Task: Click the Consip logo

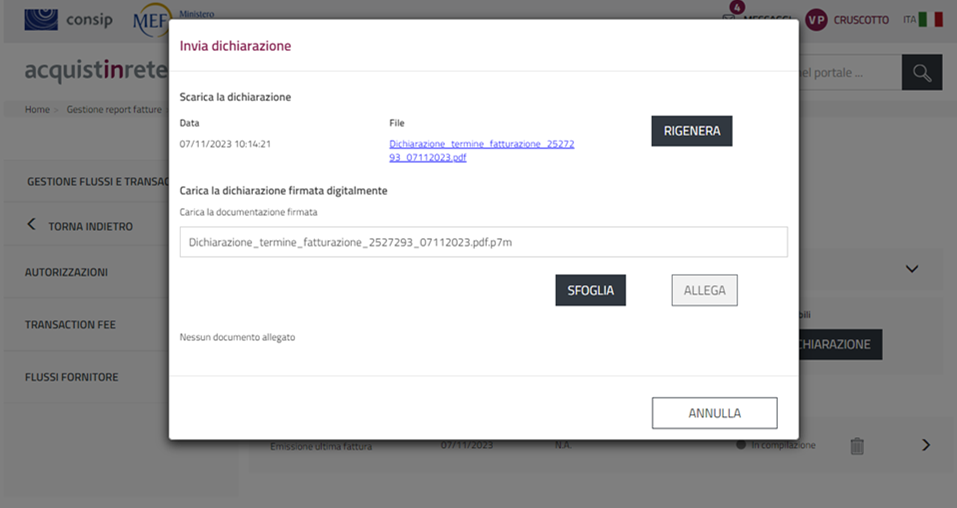Action: click(x=68, y=19)
